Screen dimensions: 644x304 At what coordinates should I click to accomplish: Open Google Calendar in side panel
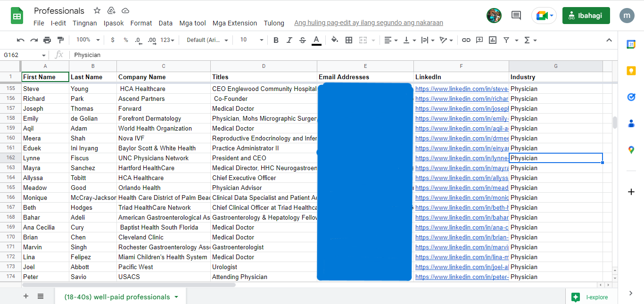click(x=631, y=44)
